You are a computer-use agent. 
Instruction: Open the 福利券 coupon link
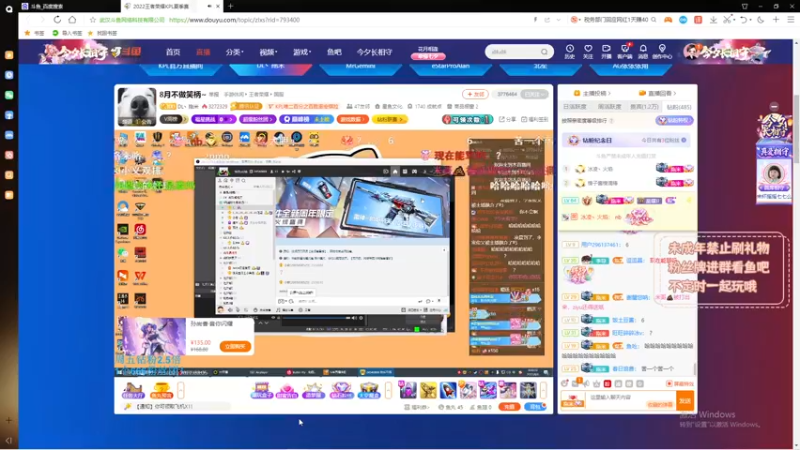click(417, 407)
